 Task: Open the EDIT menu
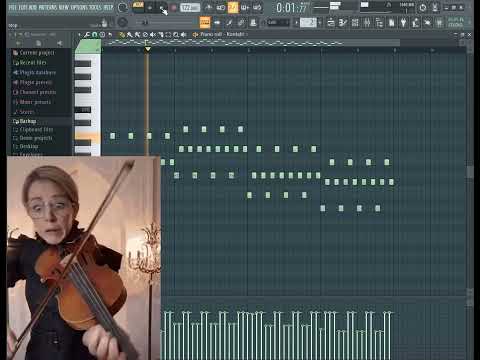coord(23,7)
